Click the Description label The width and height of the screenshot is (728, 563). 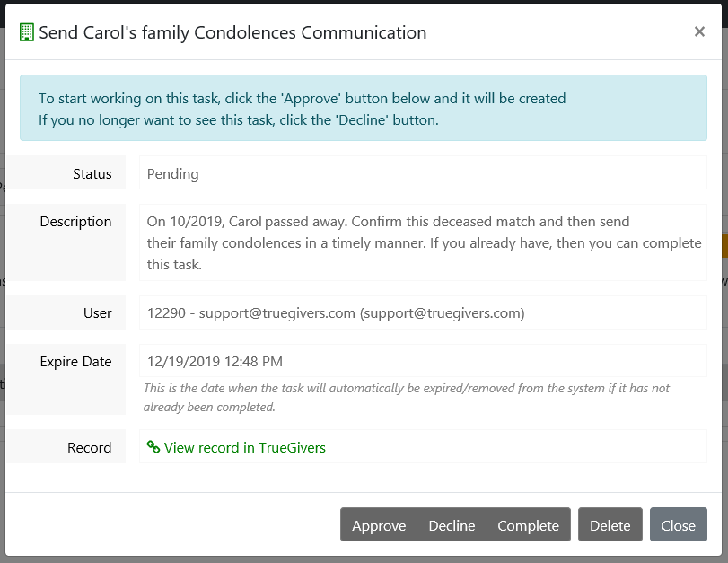tap(76, 222)
